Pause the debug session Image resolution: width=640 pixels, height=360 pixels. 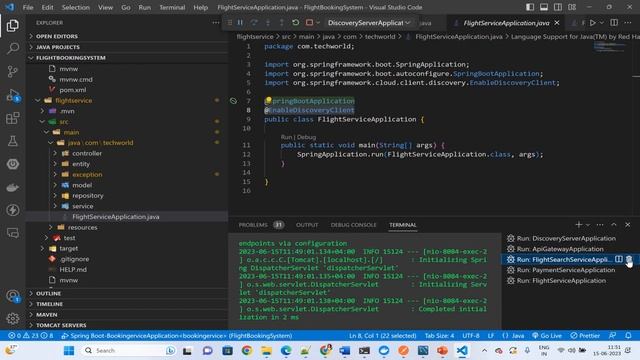click(240, 23)
